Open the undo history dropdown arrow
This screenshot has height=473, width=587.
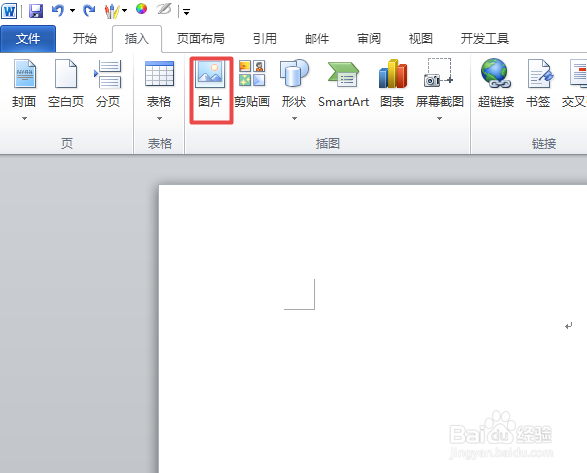pyautogui.click(x=72, y=11)
